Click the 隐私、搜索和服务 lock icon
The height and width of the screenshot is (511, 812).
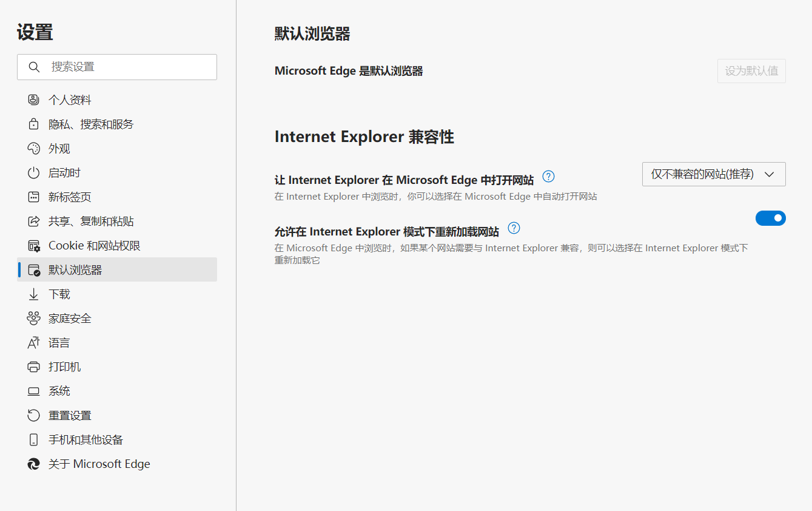click(x=33, y=124)
